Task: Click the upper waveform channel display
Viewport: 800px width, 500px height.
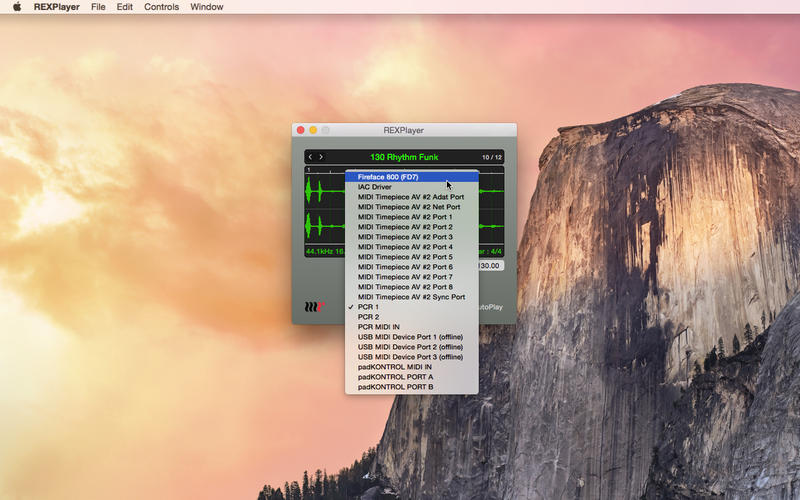Action: point(326,191)
